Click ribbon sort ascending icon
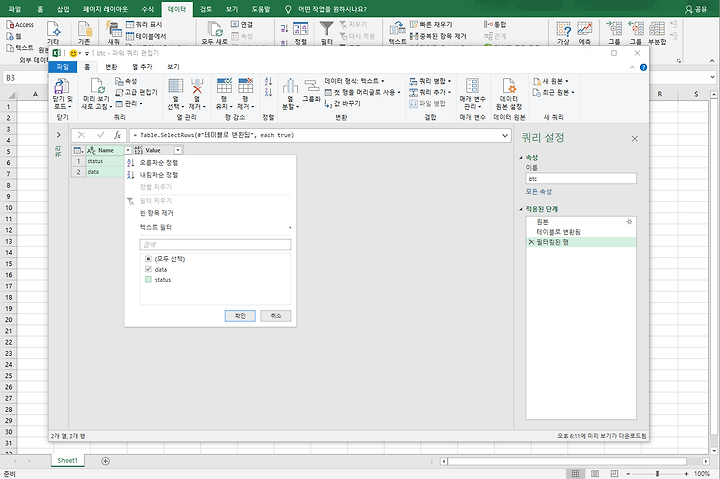The height and width of the screenshot is (479, 720). (269, 81)
